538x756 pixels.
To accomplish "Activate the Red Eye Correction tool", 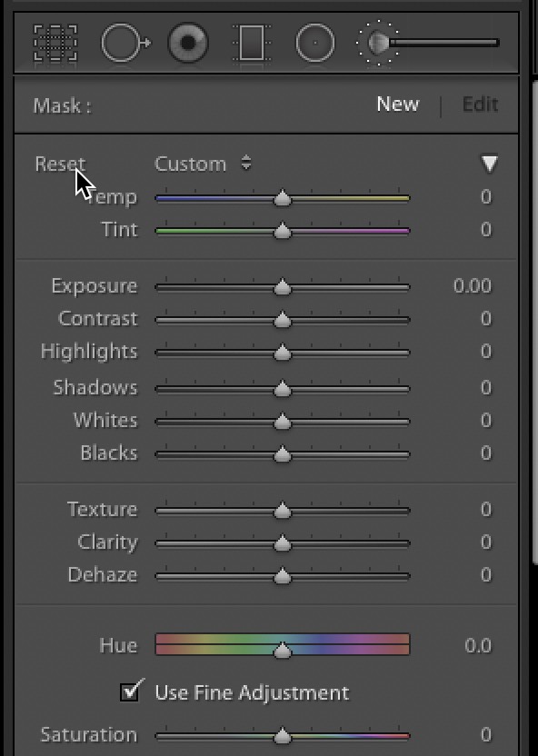I will [188, 43].
